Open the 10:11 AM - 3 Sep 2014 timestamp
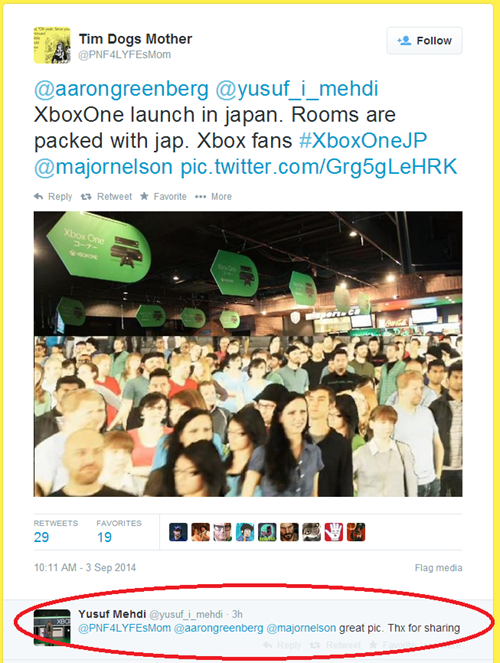Image resolution: width=500 pixels, height=663 pixels. click(85, 567)
